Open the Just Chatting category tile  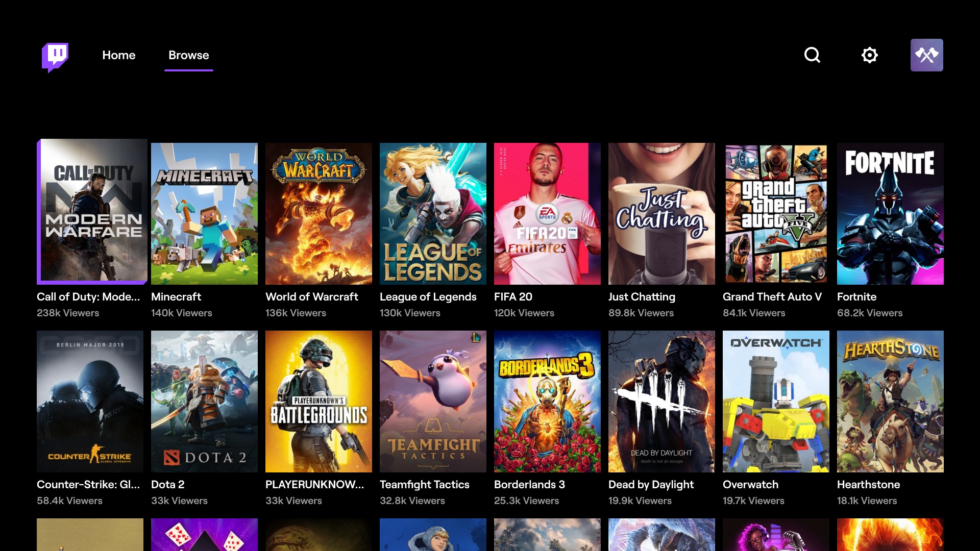point(661,214)
